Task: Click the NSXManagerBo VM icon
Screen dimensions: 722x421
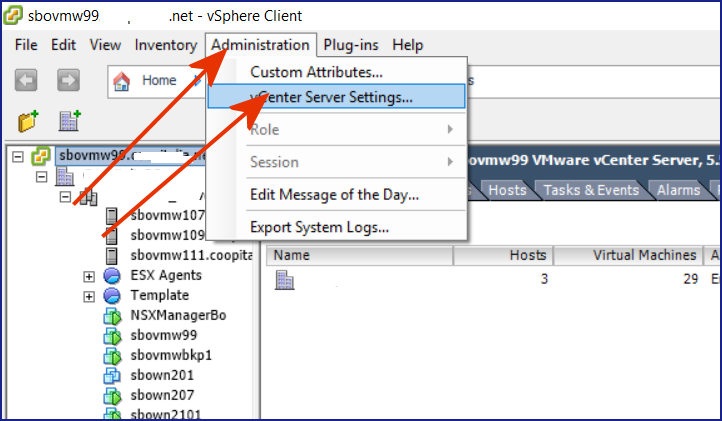Action: [x=112, y=316]
